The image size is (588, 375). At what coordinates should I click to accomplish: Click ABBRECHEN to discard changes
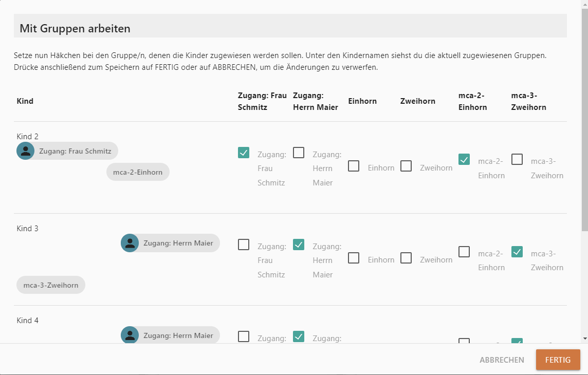pos(502,360)
